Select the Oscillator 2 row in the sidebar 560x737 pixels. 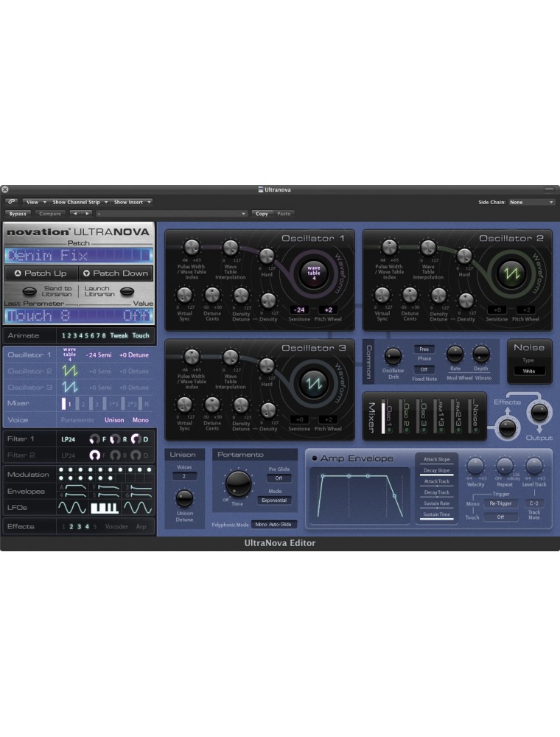(x=79, y=371)
